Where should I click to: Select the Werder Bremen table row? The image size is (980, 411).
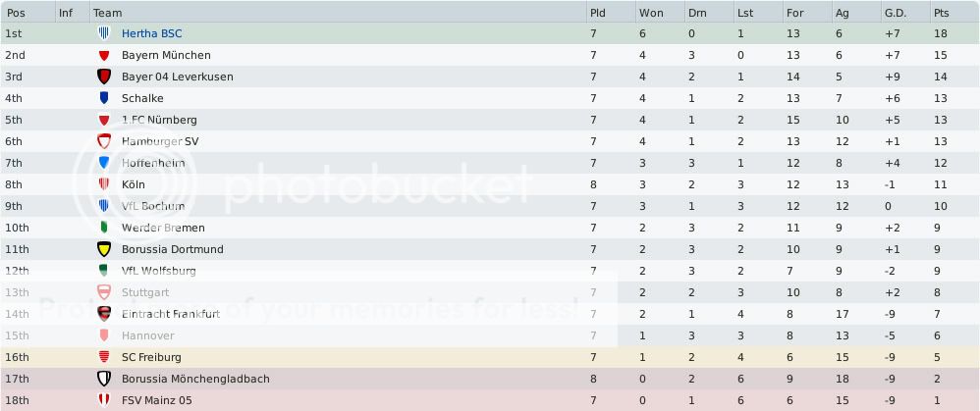(490, 228)
